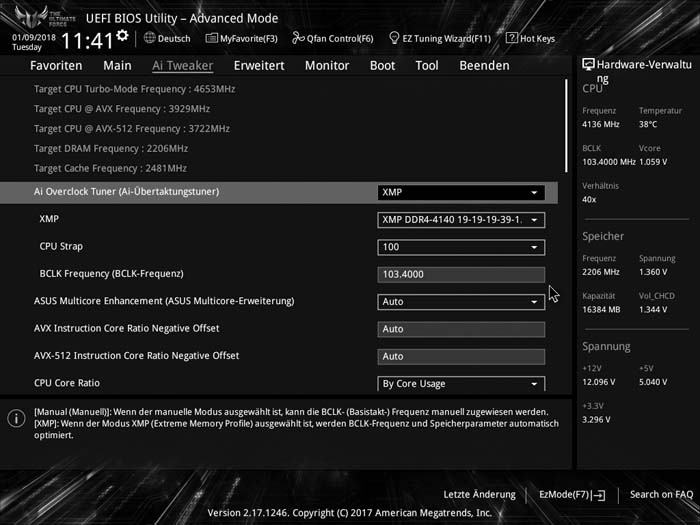Screen dimensions: 700x525
Task: Click the CPU temperature 38°C value
Action: click(x=648, y=125)
